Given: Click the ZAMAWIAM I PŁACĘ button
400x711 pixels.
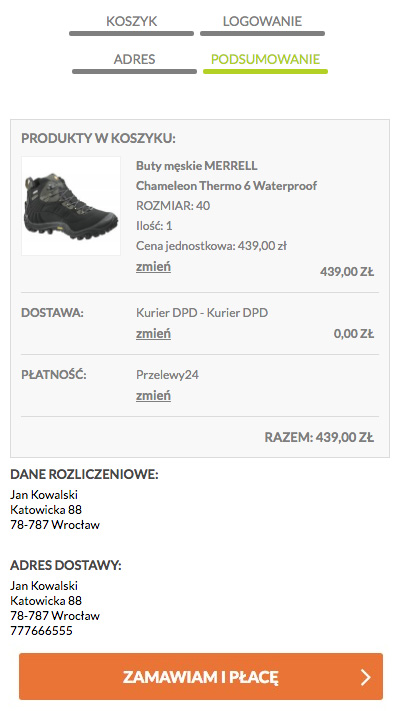Looking at the screenshot, I should 201,677.
